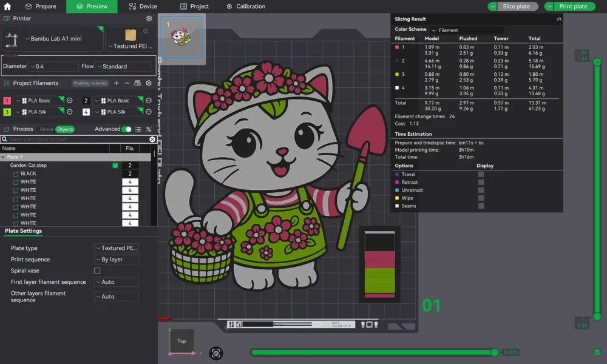Open Print sequence By layer dropdown
This screenshot has height=364, width=607.
pos(116,260)
